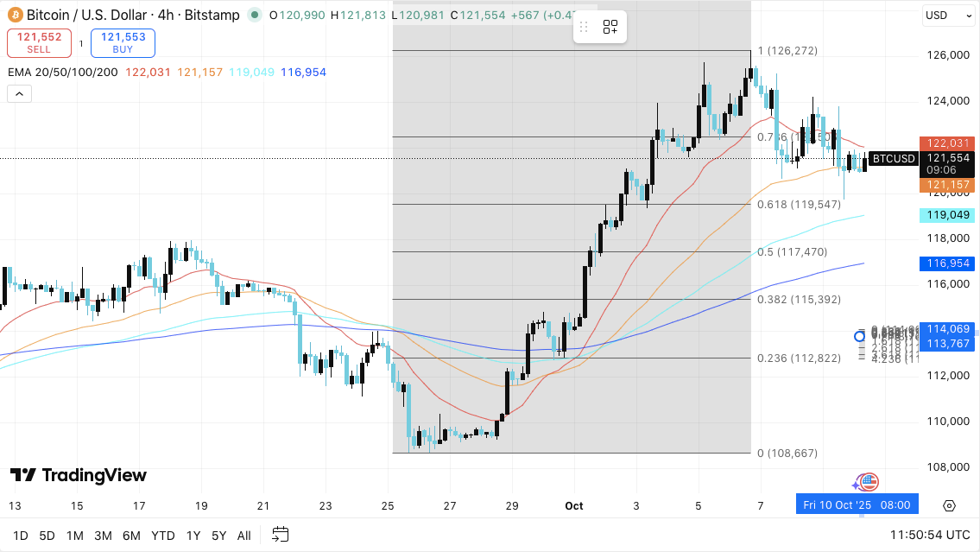Click the Bitcoin coin logo icon
980x552 pixels.
14,15
